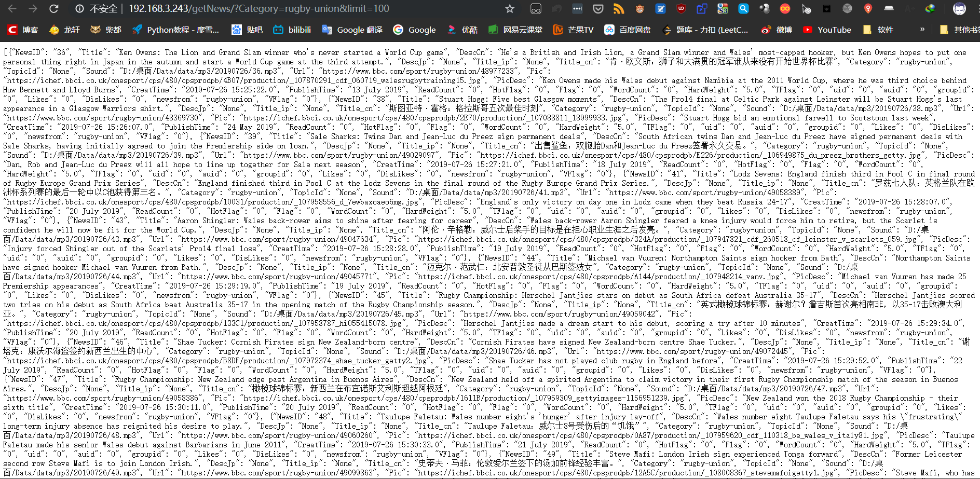
Task: Open the 百度网盘 bookmark
Action: [627, 30]
